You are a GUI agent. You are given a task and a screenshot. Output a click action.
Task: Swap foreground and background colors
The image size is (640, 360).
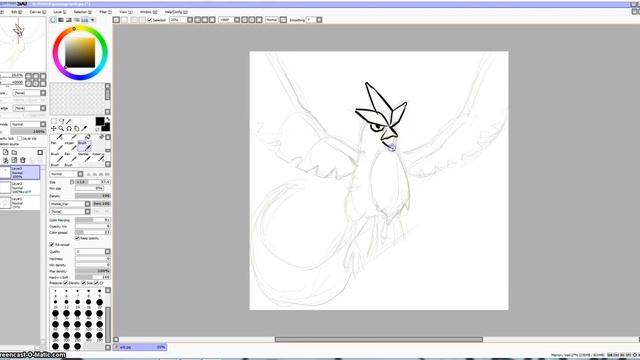108,119
